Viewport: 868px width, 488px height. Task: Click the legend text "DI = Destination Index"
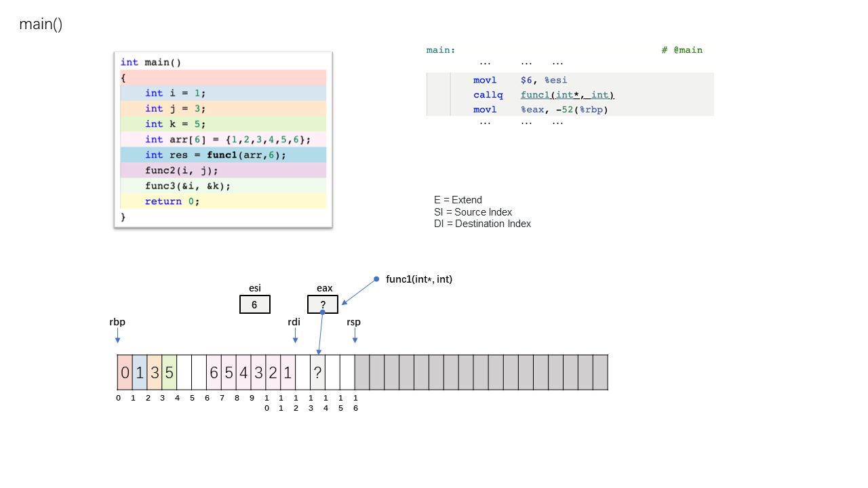[x=482, y=224]
